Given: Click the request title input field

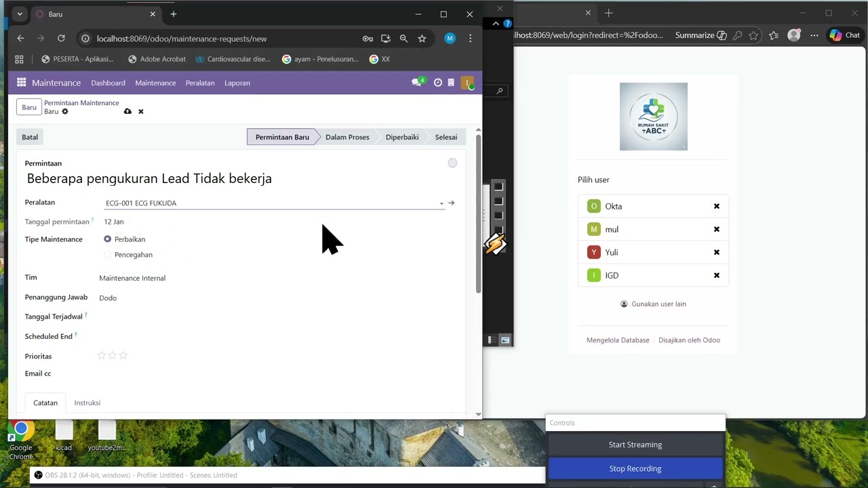Looking at the screenshot, I should (234, 178).
